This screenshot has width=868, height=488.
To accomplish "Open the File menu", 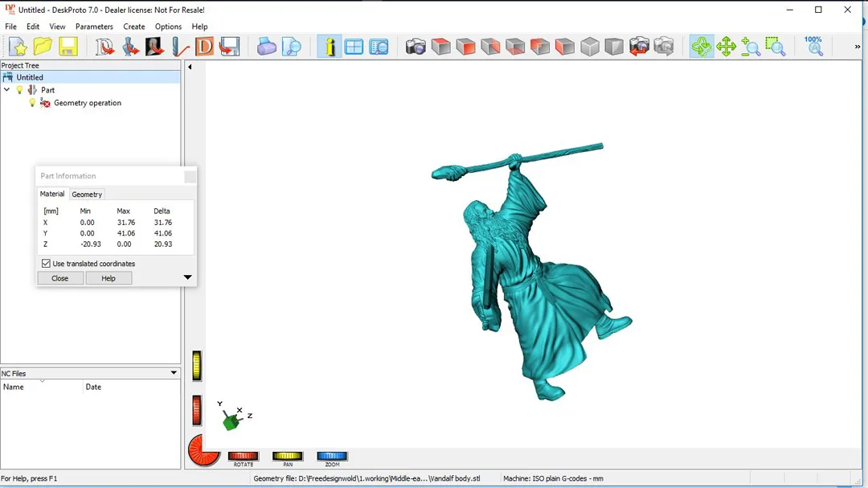I will [10, 27].
